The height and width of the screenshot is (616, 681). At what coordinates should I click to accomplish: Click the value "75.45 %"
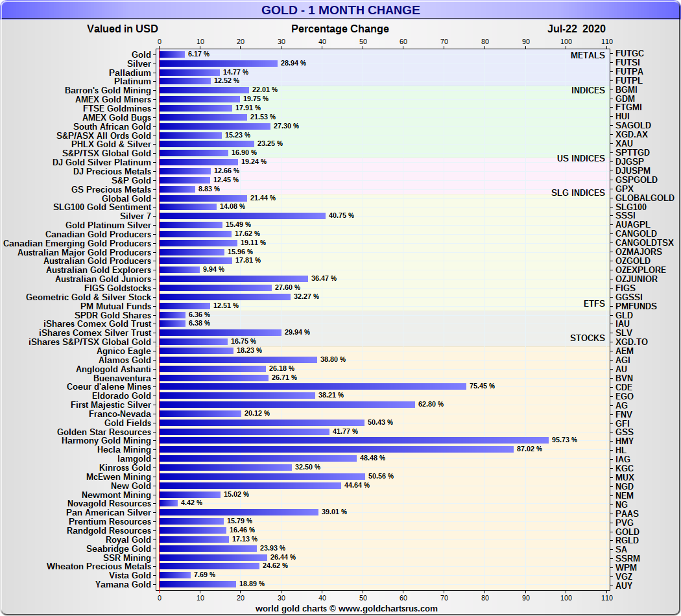click(482, 386)
